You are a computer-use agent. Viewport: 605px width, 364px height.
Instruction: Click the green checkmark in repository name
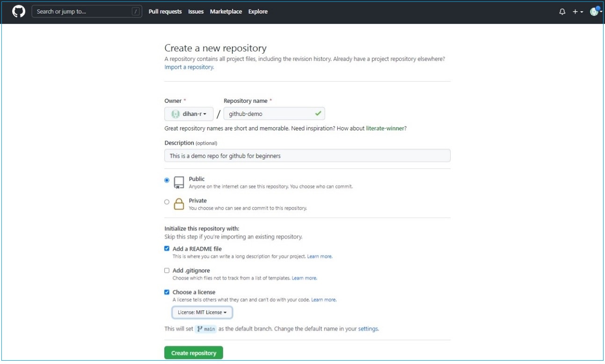pyautogui.click(x=318, y=114)
